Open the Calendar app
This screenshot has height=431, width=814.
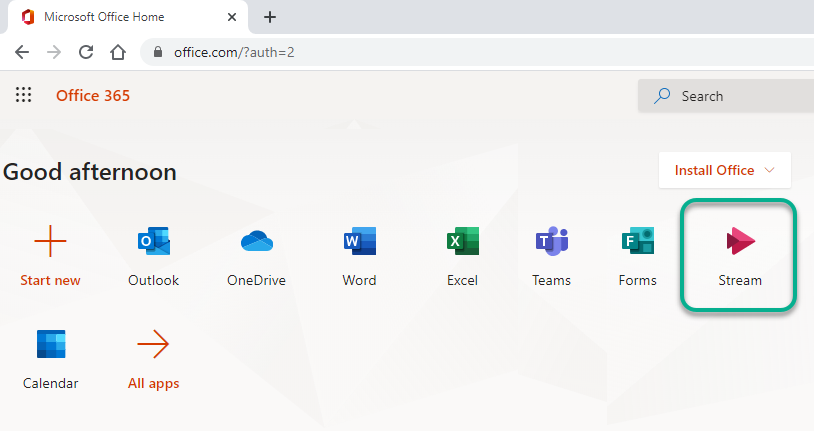[51, 344]
